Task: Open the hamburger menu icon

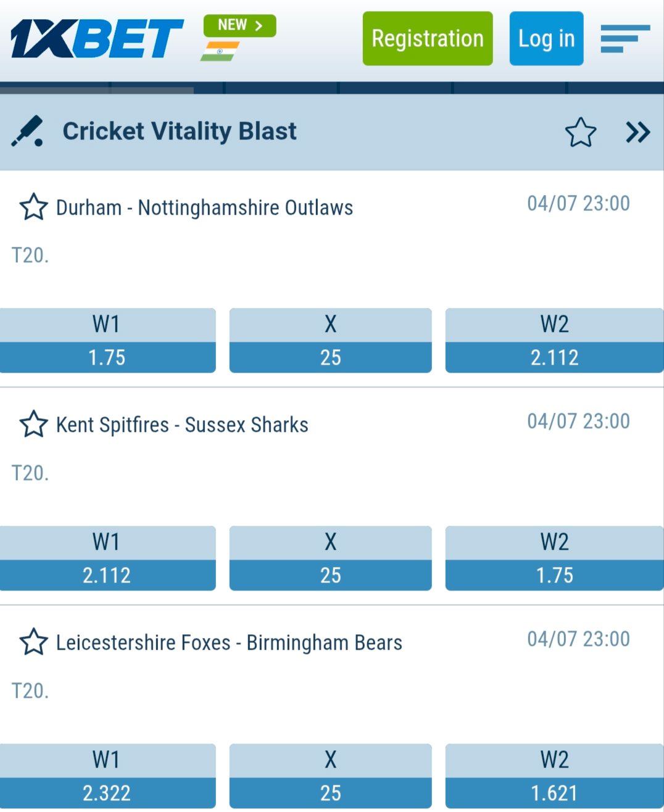Action: pos(625,38)
